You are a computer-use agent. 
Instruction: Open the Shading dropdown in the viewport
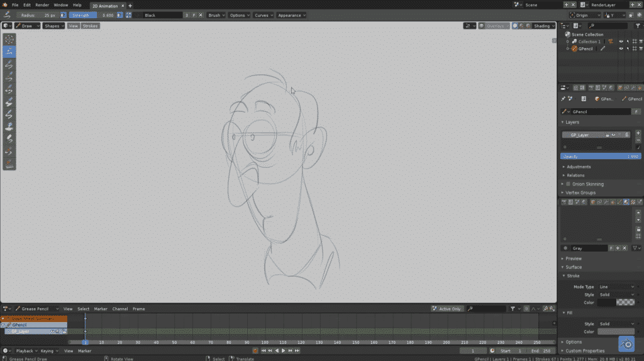point(544,26)
